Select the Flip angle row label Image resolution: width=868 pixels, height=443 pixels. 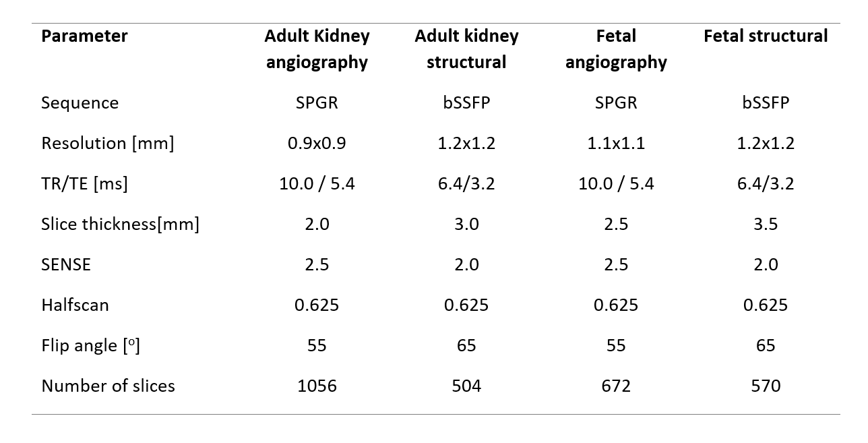[90, 346]
